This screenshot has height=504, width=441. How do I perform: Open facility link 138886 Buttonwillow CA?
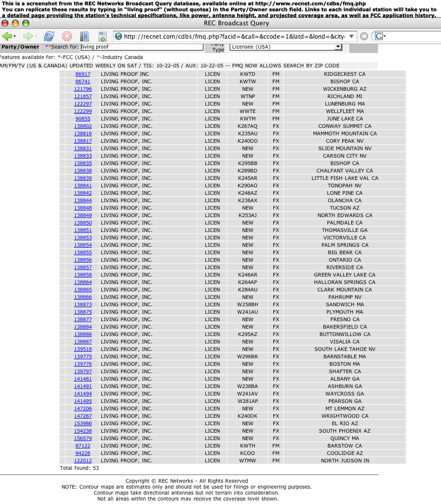[83, 335]
